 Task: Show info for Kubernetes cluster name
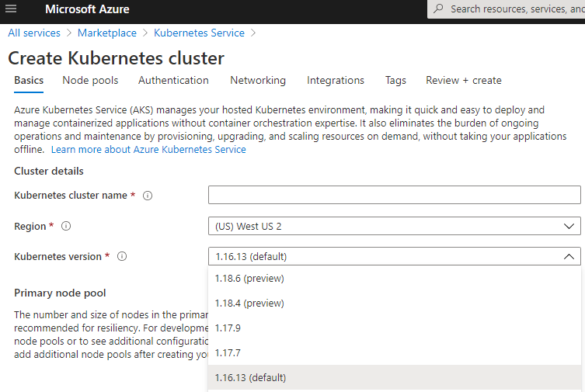tap(148, 196)
